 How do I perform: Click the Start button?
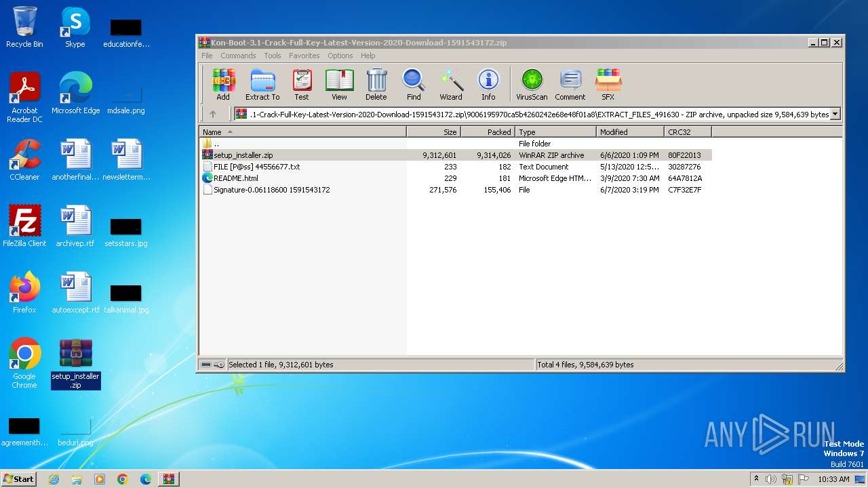click(19, 479)
